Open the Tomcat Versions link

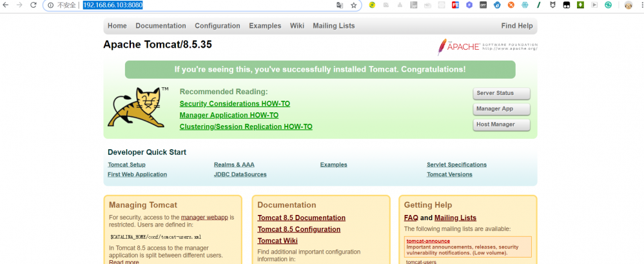pyautogui.click(x=449, y=174)
